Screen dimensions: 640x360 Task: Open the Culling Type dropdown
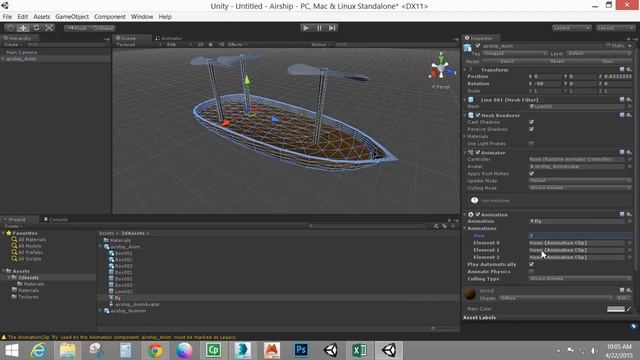[580, 279]
